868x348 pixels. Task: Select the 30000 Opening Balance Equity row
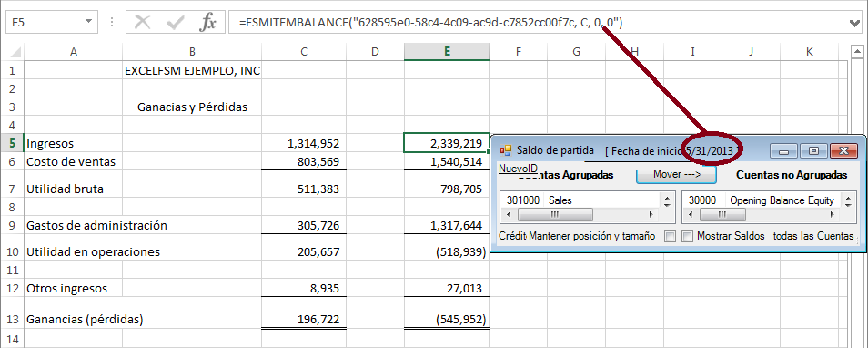click(762, 200)
